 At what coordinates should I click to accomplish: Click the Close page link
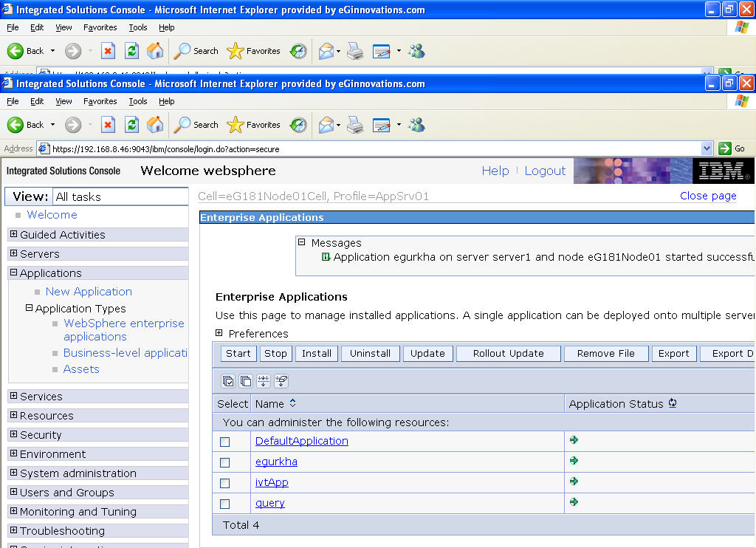[708, 196]
